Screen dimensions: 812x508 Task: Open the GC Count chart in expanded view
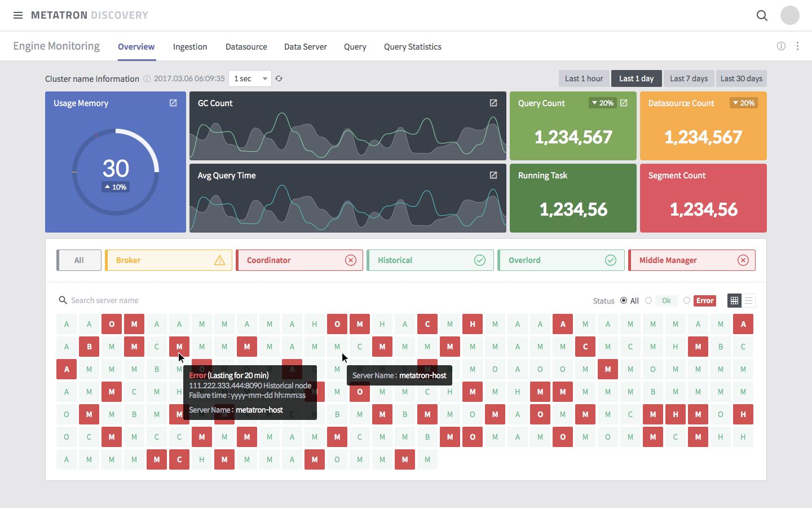(493, 103)
